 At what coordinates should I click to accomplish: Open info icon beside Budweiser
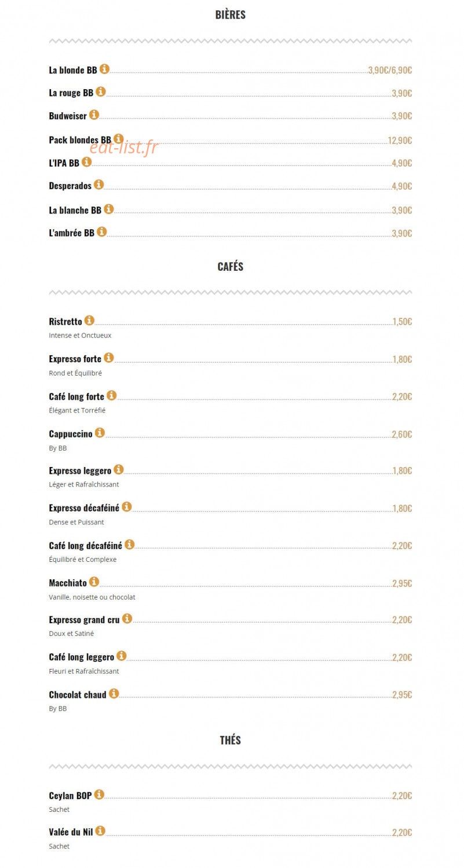pyautogui.click(x=94, y=115)
